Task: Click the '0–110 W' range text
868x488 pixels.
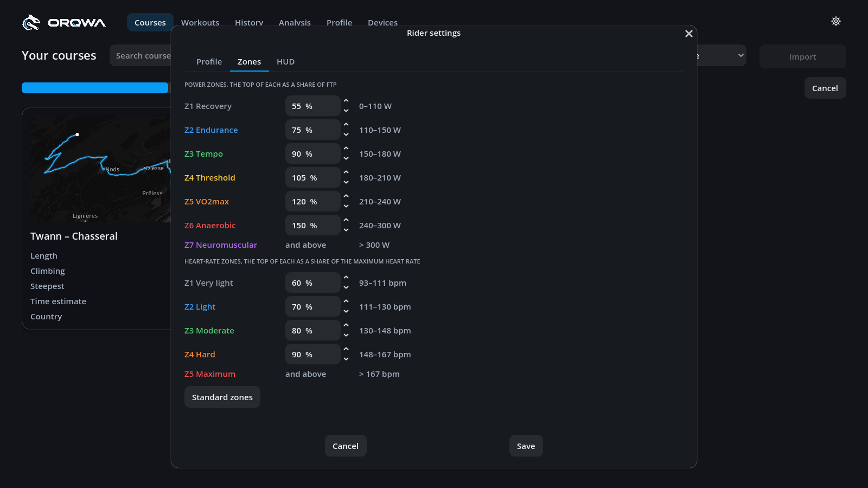Action: click(x=375, y=106)
